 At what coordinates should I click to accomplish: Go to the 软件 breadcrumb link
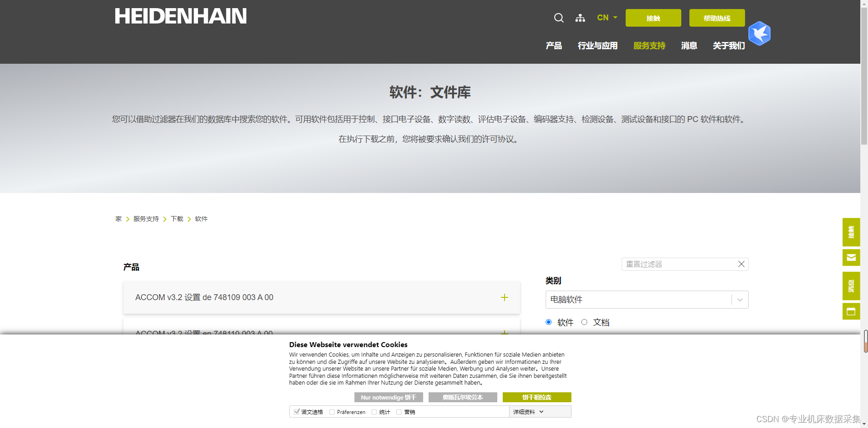[x=201, y=219]
